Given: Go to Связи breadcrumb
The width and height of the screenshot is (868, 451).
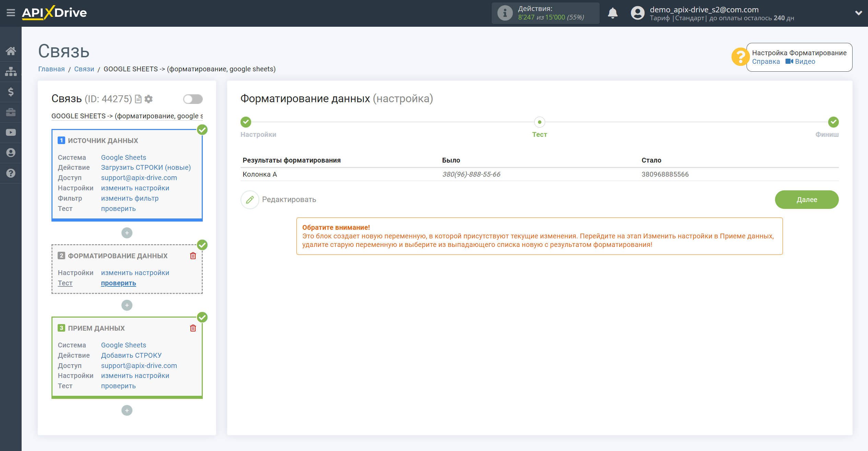Looking at the screenshot, I should pos(84,69).
